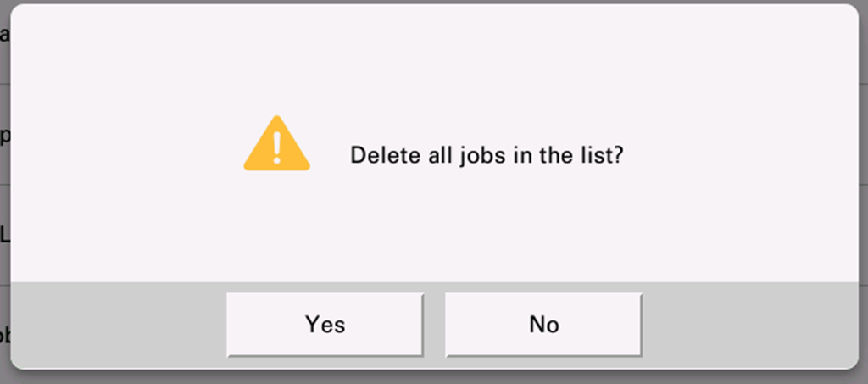Viewport: 868px width, 384px height.
Task: Click Yes to delete all jobs
Action: coord(325,325)
